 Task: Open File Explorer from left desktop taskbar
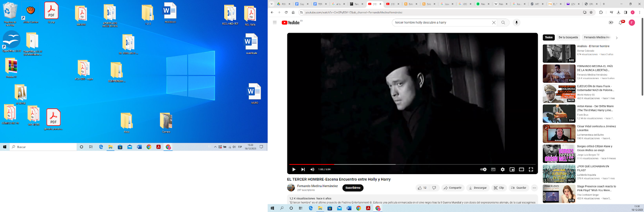(110, 147)
